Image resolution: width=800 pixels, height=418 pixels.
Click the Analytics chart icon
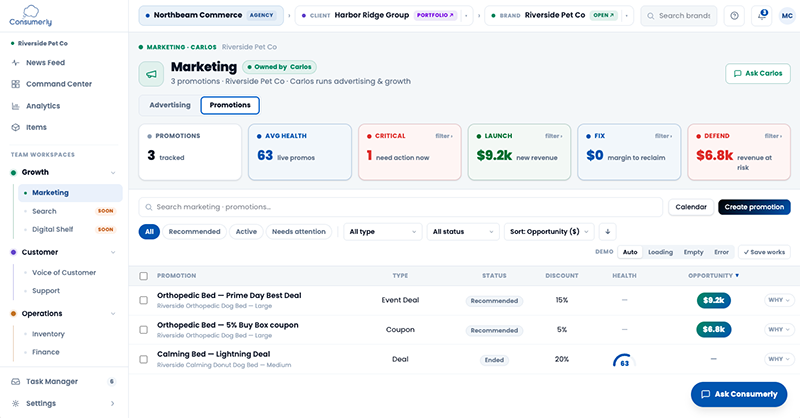(15, 106)
